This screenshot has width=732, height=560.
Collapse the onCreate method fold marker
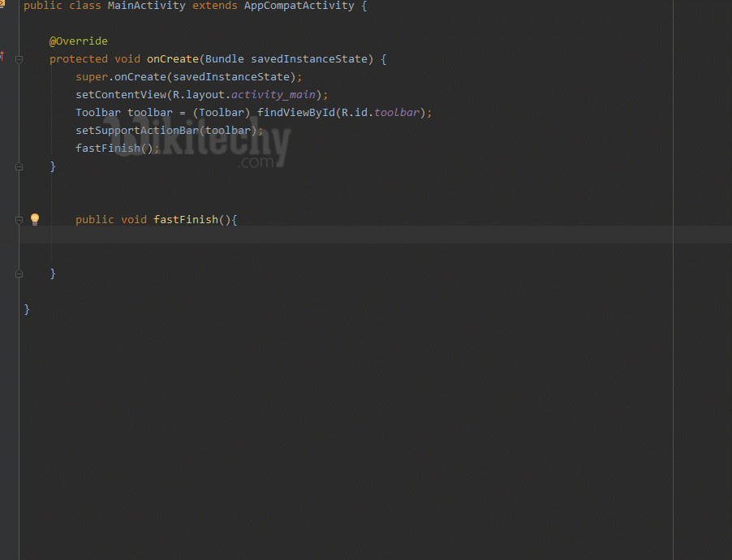point(19,59)
